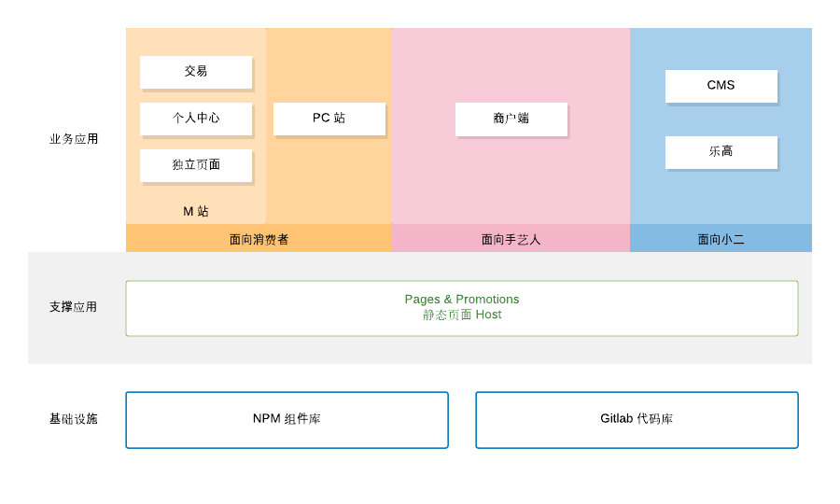The image size is (840, 504).
Task: Click the 基础设施 row label
Action: (x=74, y=419)
